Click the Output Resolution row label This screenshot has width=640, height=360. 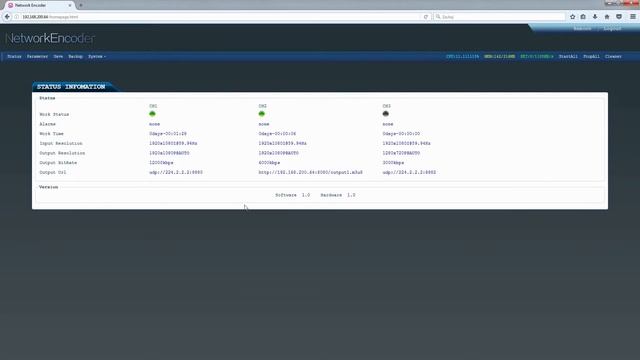(x=62, y=153)
